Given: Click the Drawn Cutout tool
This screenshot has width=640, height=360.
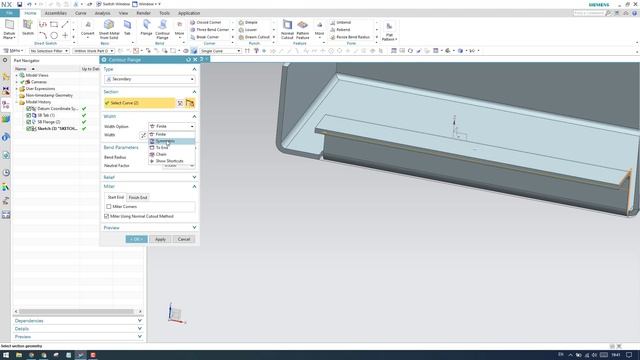Looking at the screenshot, I should [254, 37].
